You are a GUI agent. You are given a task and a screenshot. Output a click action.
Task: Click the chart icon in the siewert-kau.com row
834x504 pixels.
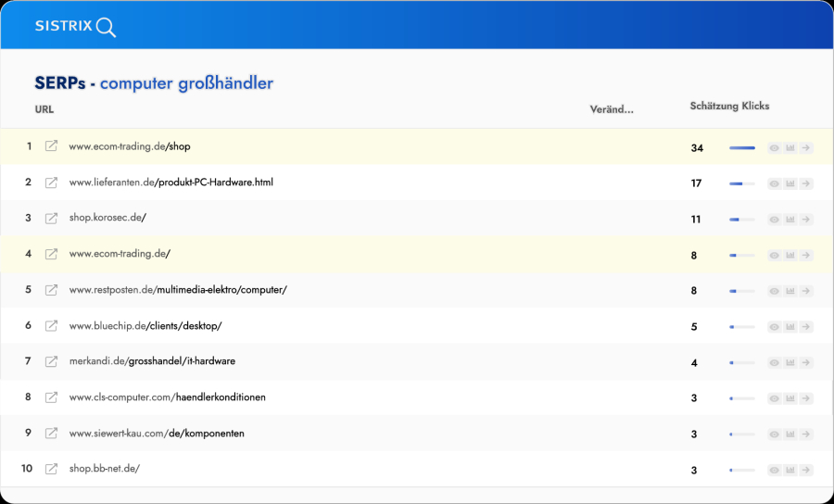[x=790, y=434]
